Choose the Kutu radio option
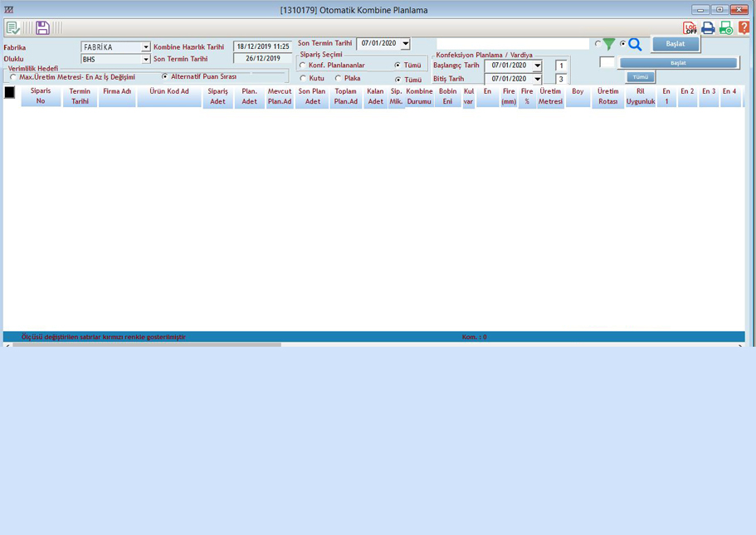Viewport: 756px width, 535px height. (303, 79)
